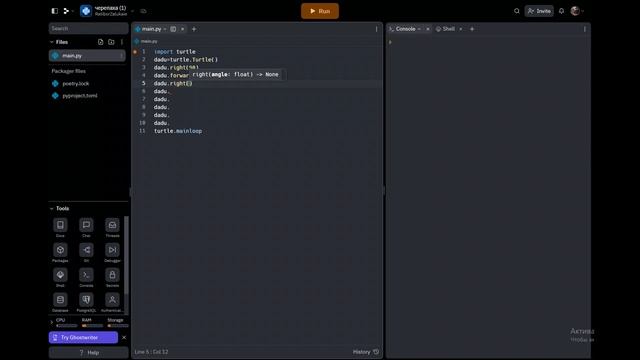Open the Console tool
Screen dimensions: 640x360
86,277
